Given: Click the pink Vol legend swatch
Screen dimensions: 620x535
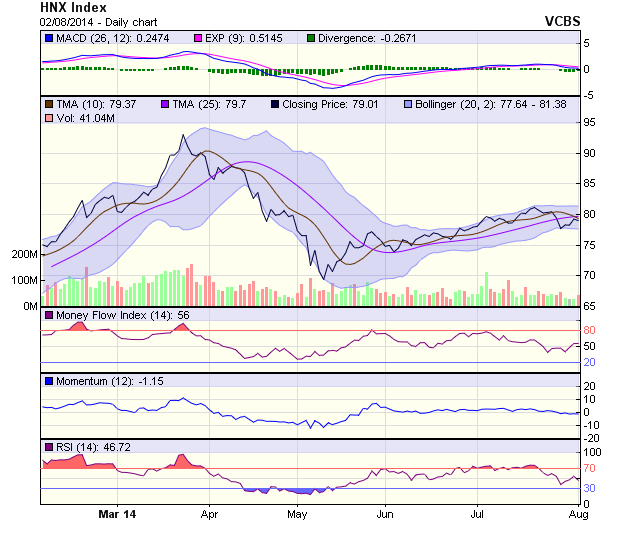Looking at the screenshot, I should click(x=48, y=119).
